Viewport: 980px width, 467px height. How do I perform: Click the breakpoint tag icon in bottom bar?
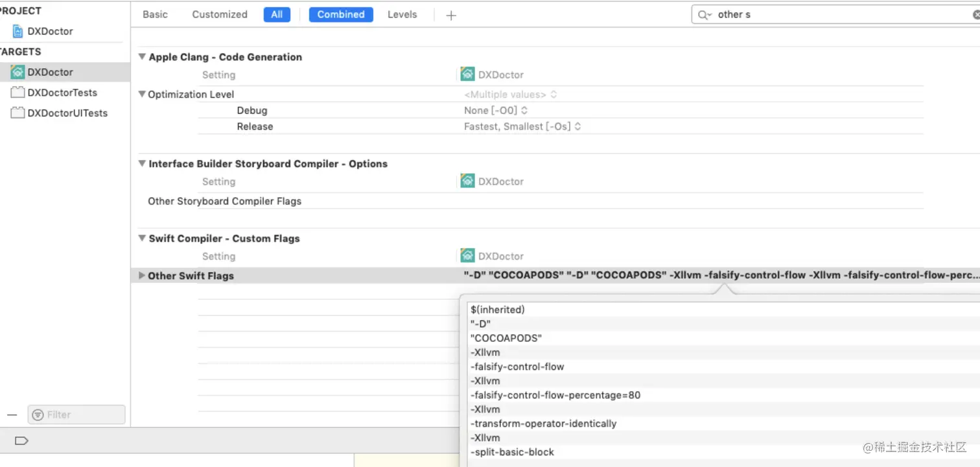21,441
